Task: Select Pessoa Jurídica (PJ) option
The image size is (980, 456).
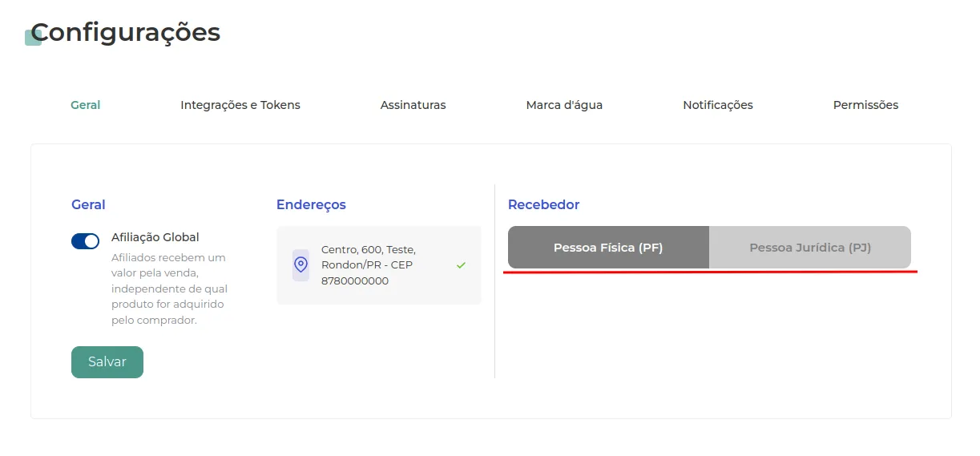Action: pyautogui.click(x=810, y=248)
